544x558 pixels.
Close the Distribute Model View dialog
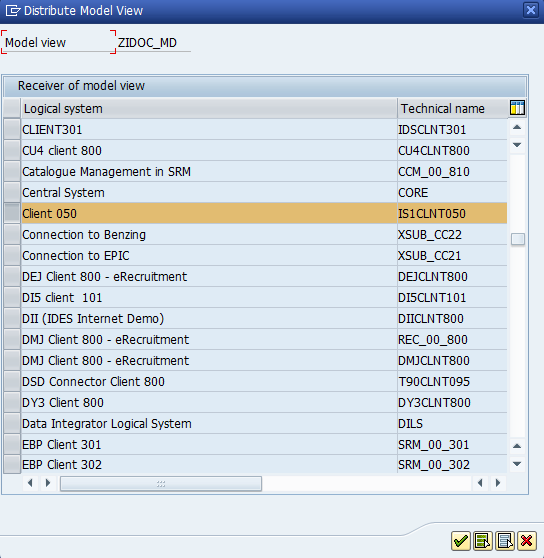point(531,10)
